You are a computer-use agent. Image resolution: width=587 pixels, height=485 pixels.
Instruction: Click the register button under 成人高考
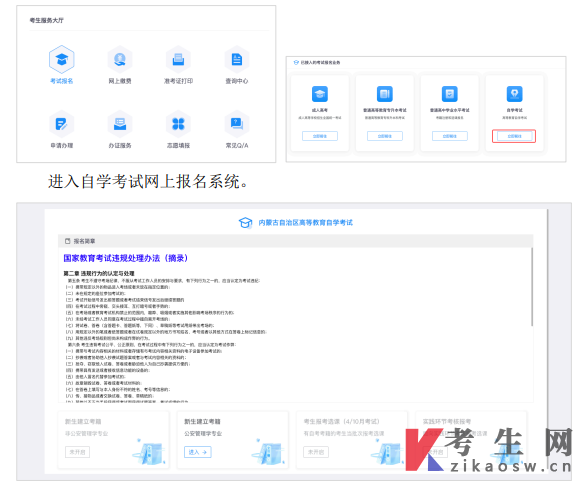(320, 136)
